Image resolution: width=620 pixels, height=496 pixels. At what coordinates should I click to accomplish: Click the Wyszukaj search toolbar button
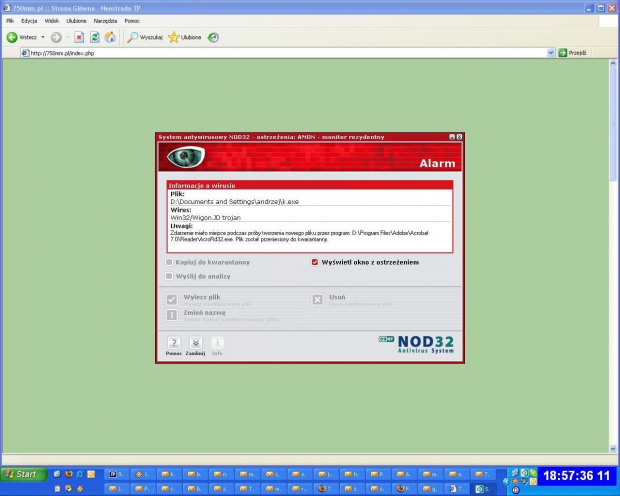point(145,37)
